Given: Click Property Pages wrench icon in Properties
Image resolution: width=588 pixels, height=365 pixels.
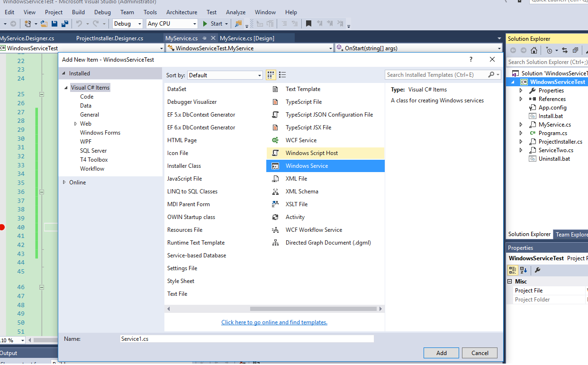Looking at the screenshot, I should 538,270.
